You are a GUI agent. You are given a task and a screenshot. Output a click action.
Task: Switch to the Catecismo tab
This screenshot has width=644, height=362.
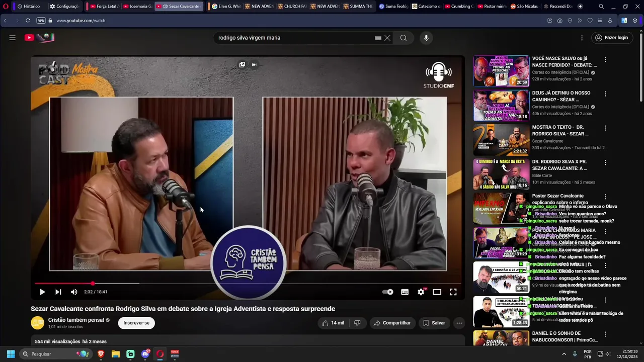point(427,7)
